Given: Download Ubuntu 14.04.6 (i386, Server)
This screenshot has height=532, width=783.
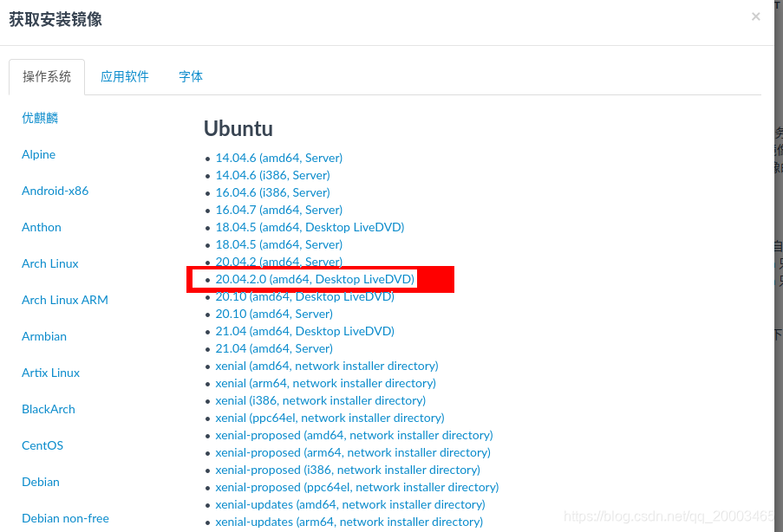Looking at the screenshot, I should click(x=272, y=175).
